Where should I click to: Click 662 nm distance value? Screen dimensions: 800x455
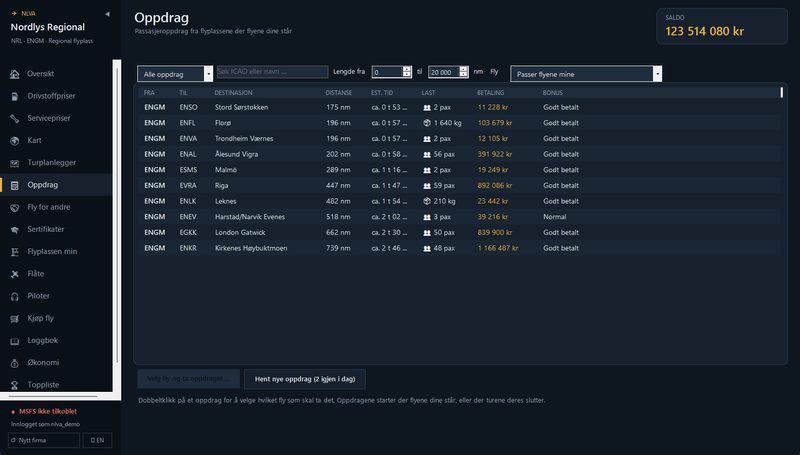pos(338,233)
